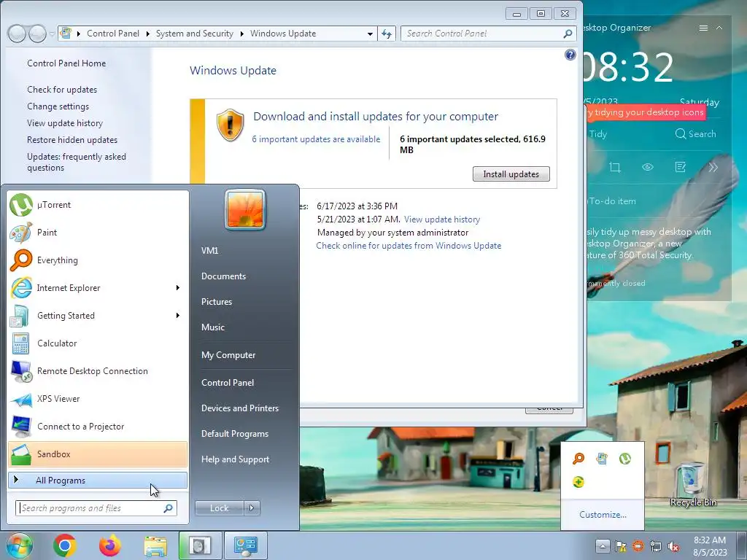This screenshot has height=560, width=747.
Task: Click Tidy in Desktop Organizer
Action: click(598, 134)
